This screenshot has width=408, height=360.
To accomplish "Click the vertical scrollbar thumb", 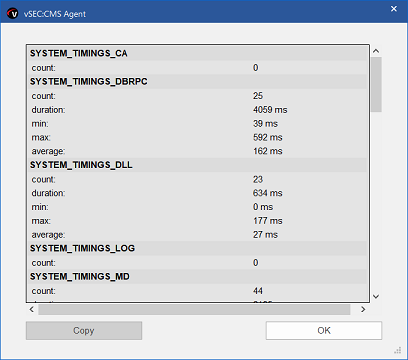I will (376, 85).
